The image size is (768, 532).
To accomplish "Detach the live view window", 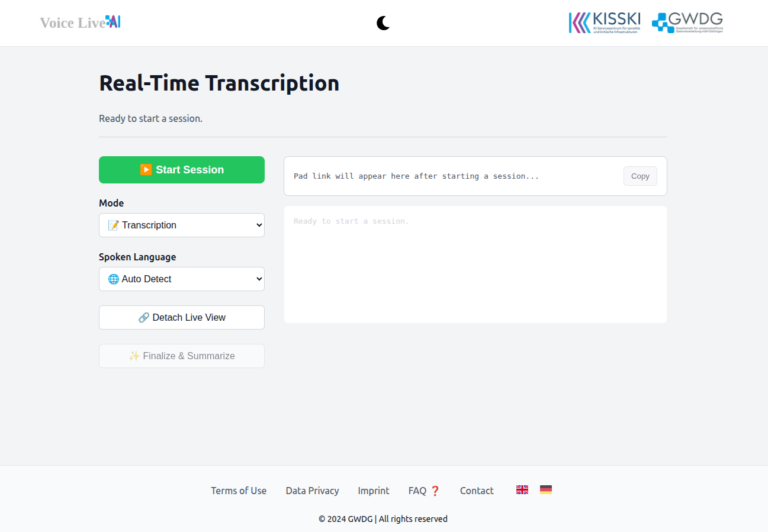I will [x=182, y=318].
